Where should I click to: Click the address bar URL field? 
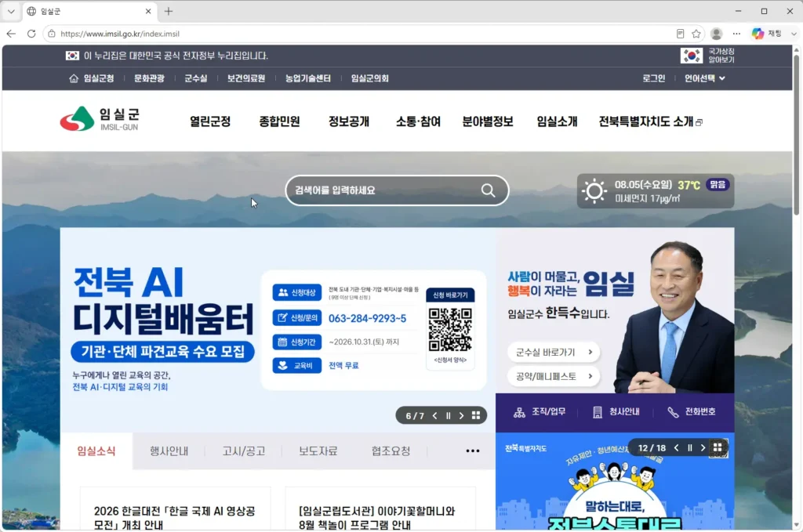[358, 34]
